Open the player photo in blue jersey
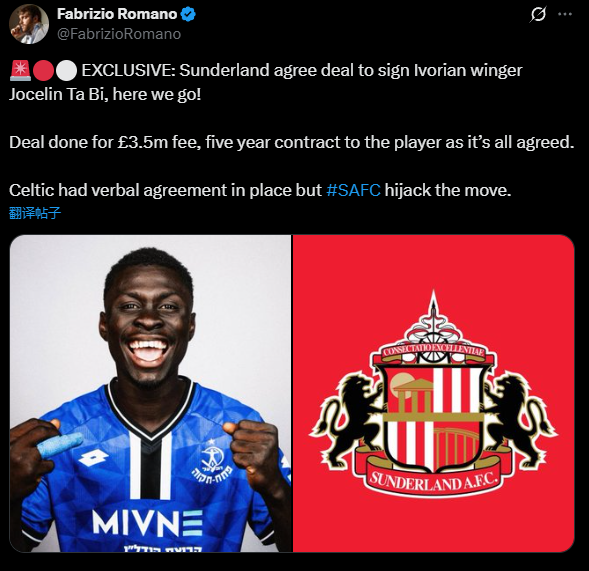Image resolution: width=589 pixels, height=571 pixels. pyautogui.click(x=151, y=393)
